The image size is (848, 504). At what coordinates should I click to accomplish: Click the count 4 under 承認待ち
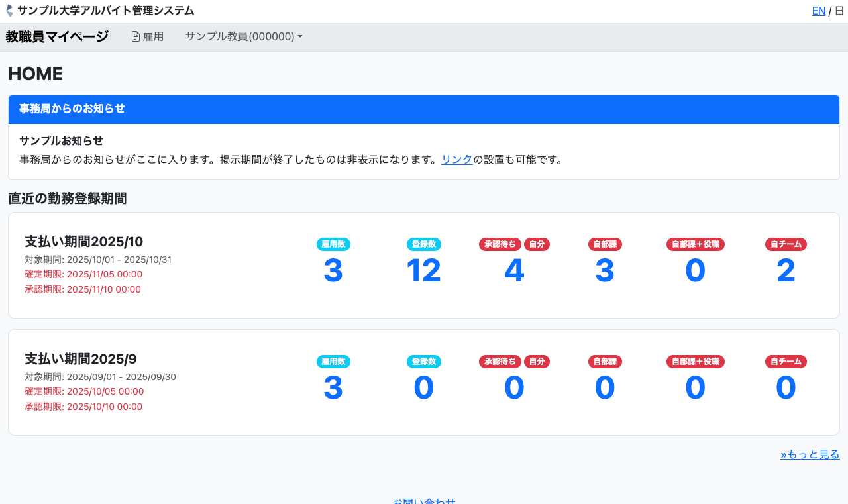coord(514,270)
